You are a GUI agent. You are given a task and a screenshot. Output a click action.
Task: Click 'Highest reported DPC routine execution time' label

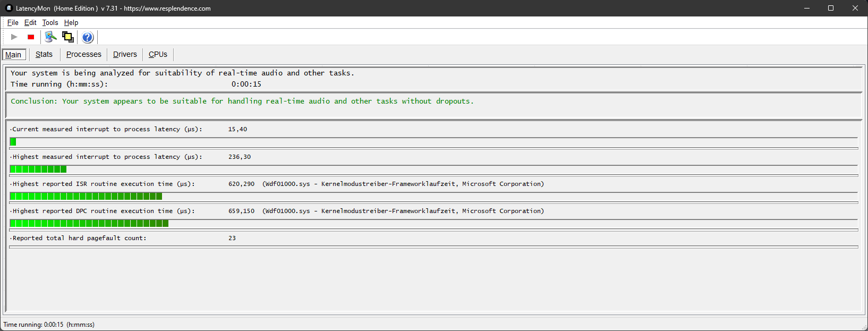pos(104,211)
